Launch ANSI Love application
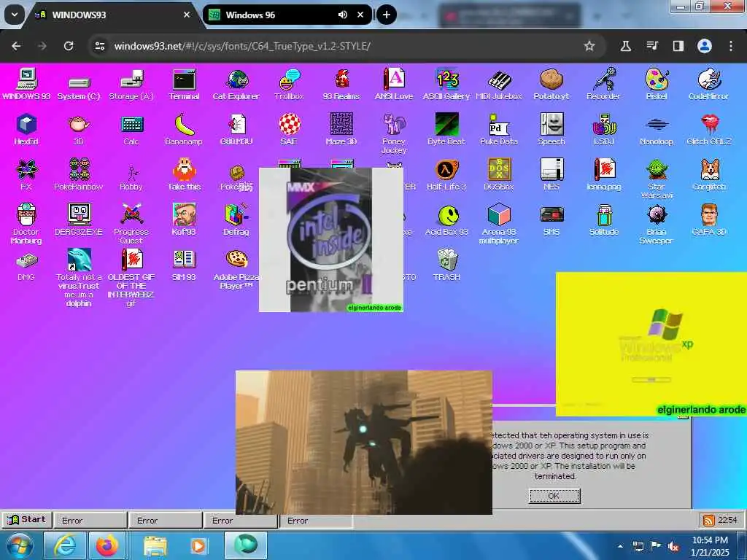 (394, 85)
